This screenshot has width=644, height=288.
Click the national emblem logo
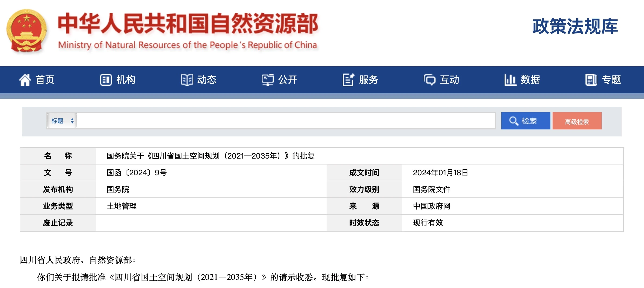[26, 30]
